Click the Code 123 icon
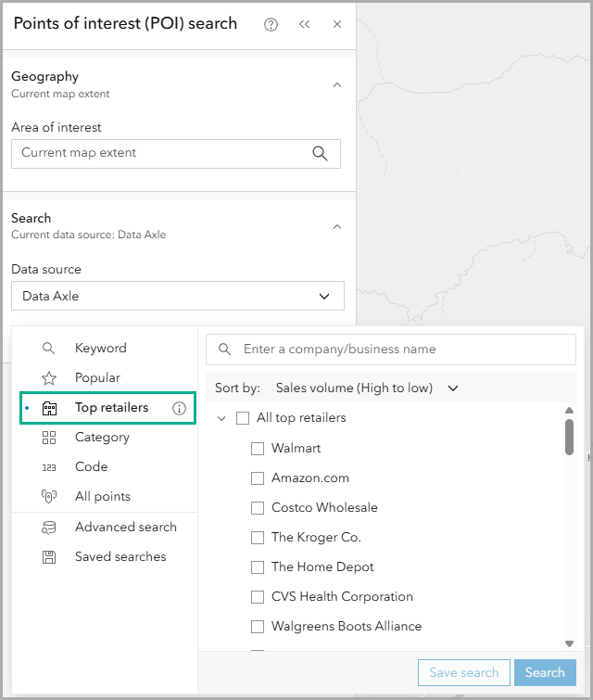 point(49,467)
